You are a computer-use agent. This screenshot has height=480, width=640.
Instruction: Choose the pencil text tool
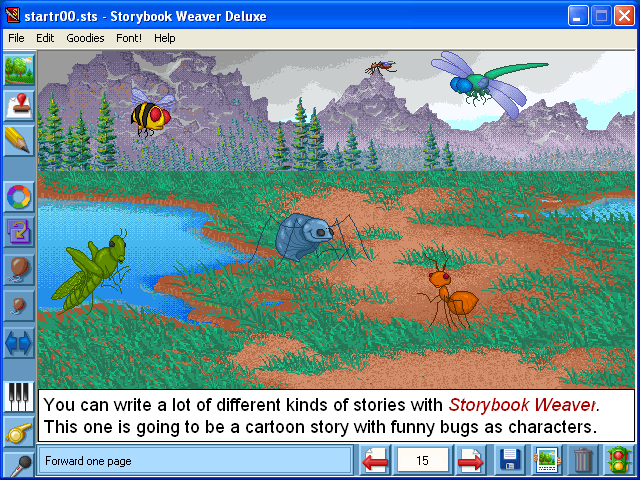point(19,140)
